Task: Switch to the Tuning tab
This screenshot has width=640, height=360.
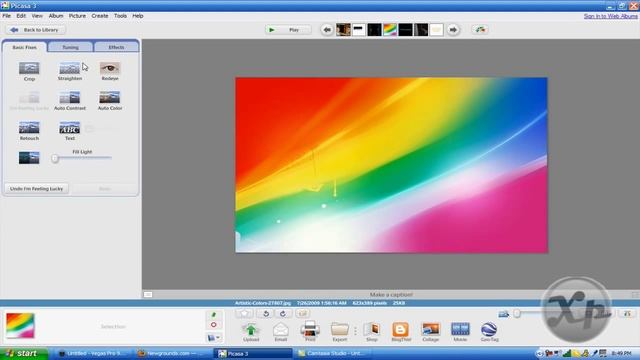Action: click(x=70, y=47)
